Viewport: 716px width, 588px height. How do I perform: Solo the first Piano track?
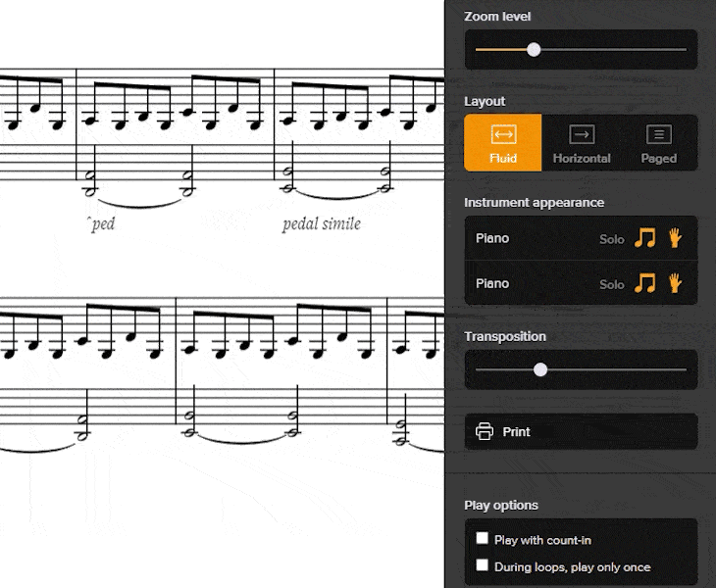coord(611,239)
